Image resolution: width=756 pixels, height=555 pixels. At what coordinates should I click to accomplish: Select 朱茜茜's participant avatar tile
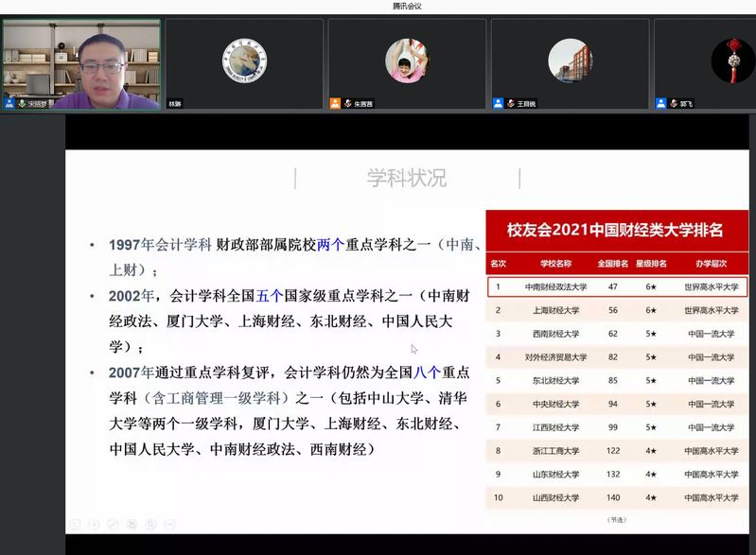tap(407, 61)
